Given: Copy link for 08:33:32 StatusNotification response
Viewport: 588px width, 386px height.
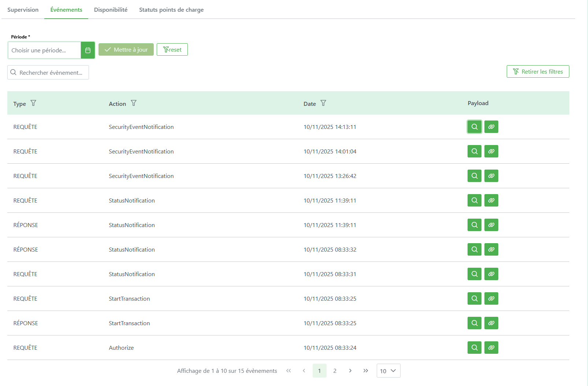Looking at the screenshot, I should tap(491, 249).
